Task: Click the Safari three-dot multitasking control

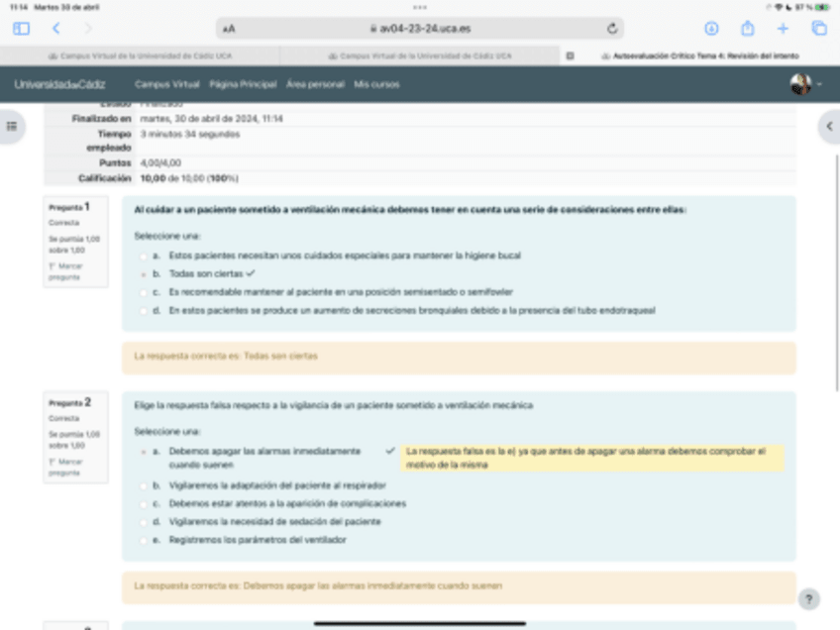Action: coord(420,8)
